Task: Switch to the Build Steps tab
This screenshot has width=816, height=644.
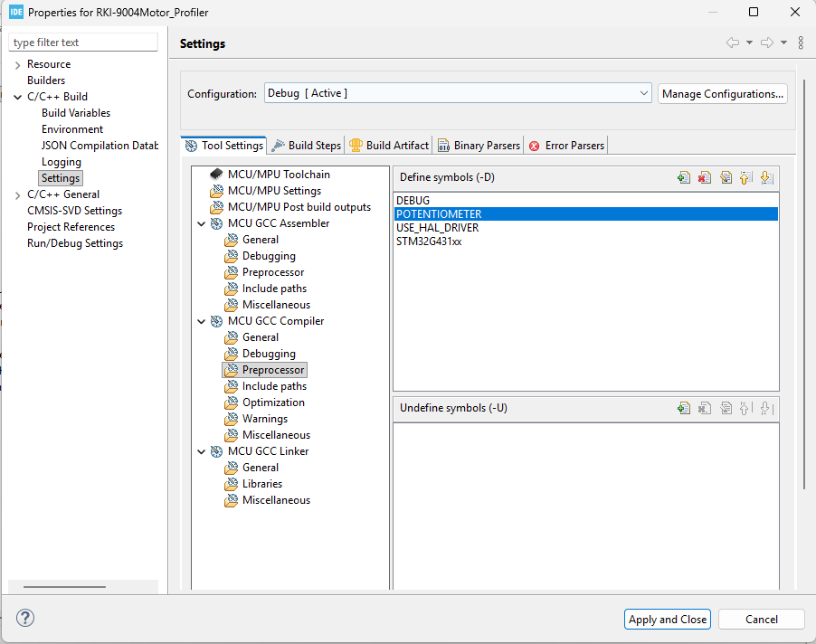Action: point(306,146)
